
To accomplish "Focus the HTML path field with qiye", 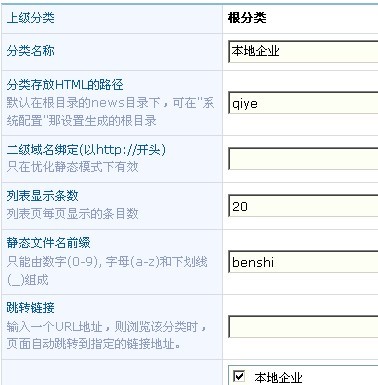I will tap(303, 103).
